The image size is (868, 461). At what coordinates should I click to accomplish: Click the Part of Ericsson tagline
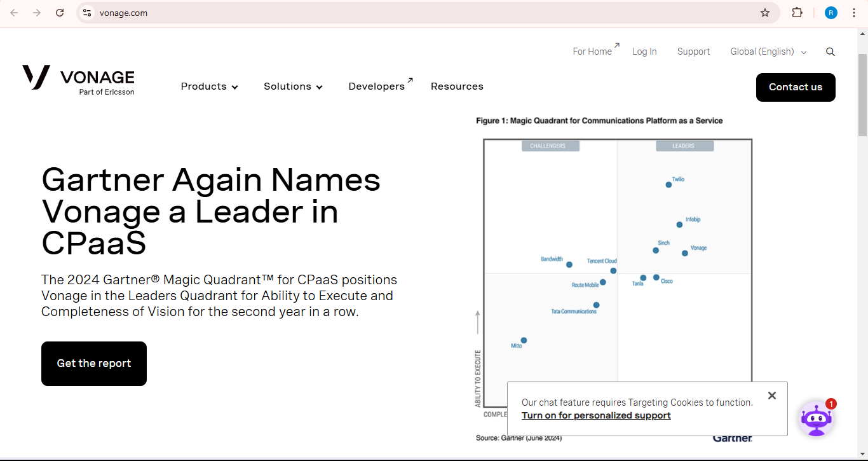(107, 92)
